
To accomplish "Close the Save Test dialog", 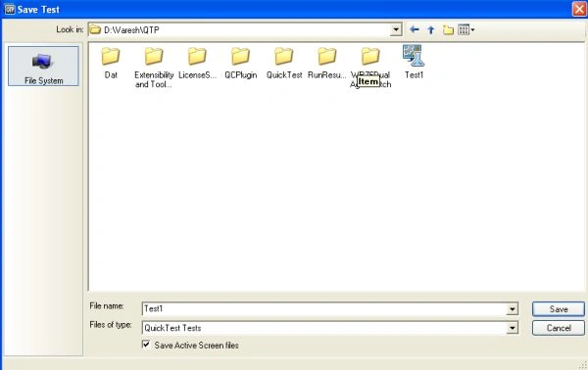I will [x=579, y=9].
